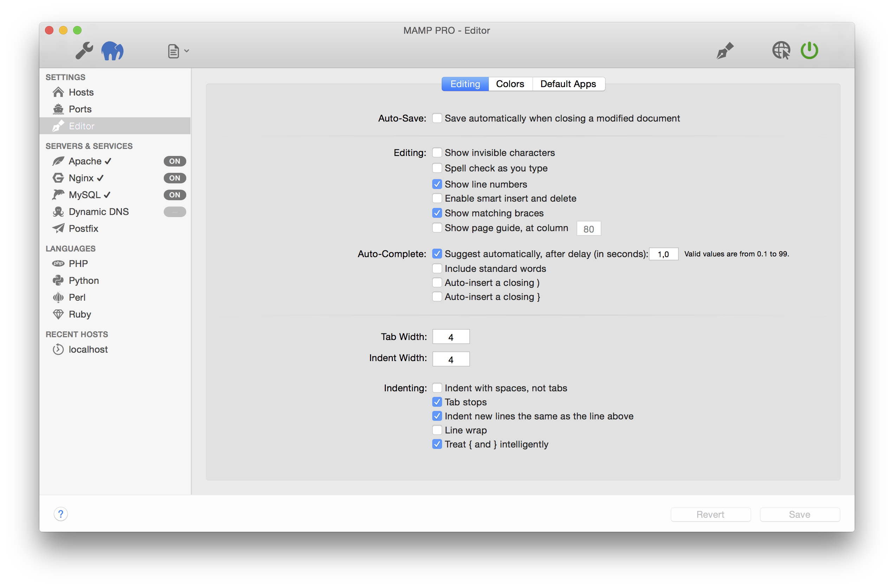Viewport: 894px width, 588px height.
Task: Click the wrench settings icon in toolbar
Action: click(x=84, y=50)
